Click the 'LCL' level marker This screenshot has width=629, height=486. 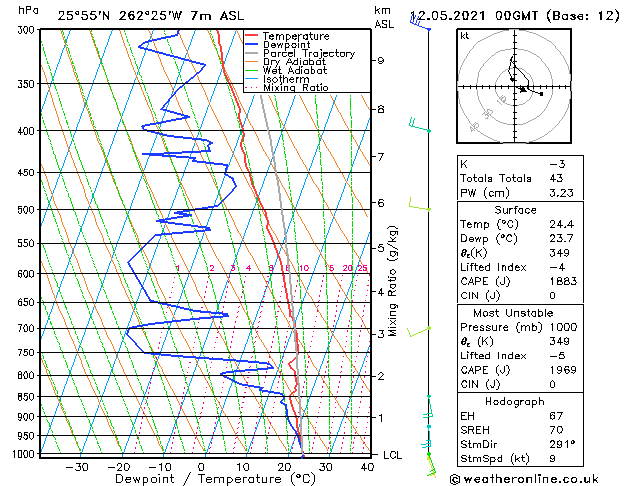392,455
